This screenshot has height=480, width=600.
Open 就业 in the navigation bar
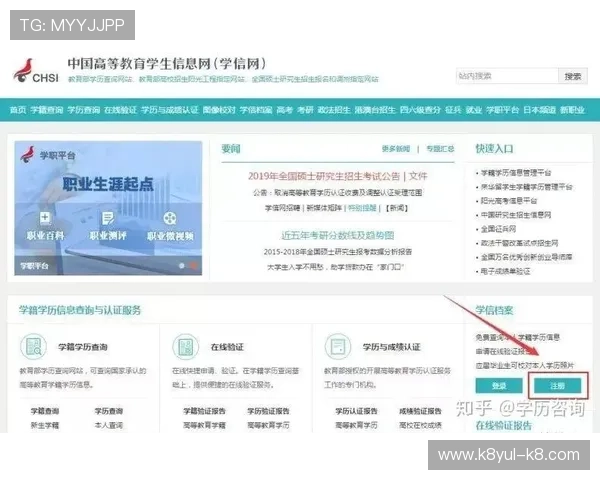coord(474,110)
